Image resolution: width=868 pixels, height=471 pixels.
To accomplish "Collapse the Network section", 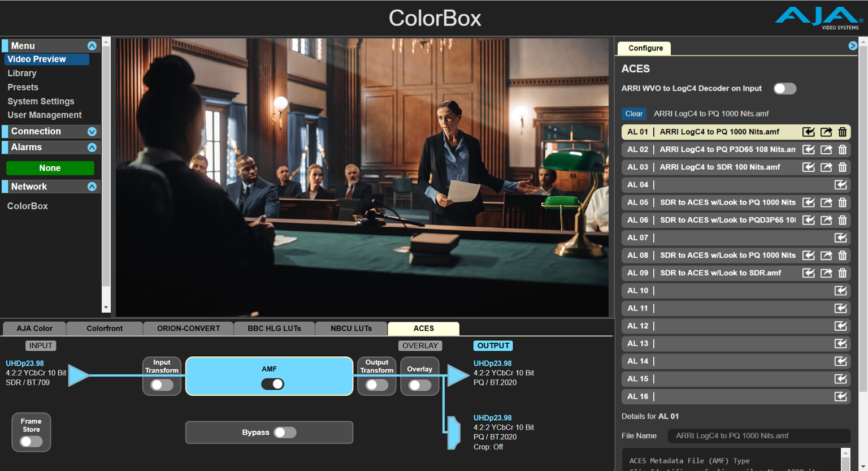I will pos(92,186).
